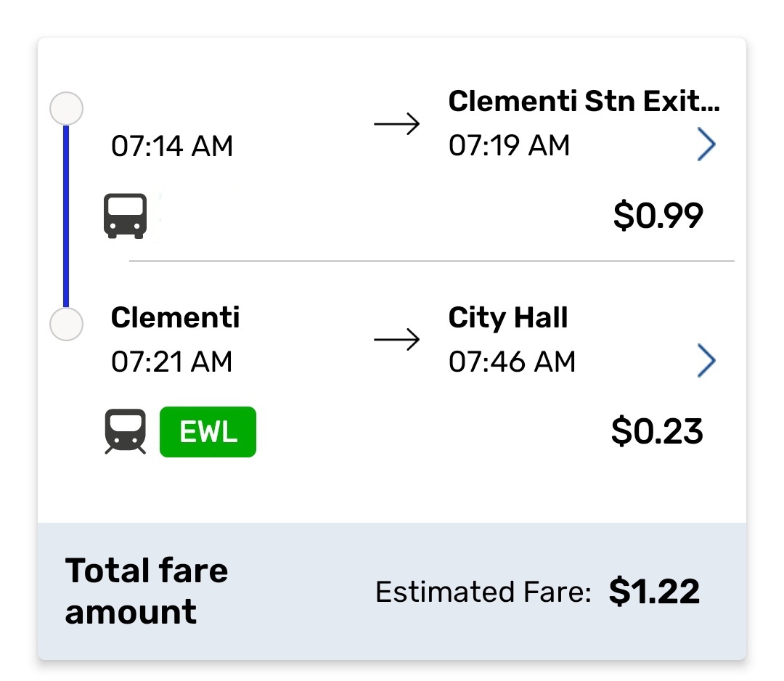Click the $0.23 train fare
The image size is (784, 681).
click(x=657, y=431)
